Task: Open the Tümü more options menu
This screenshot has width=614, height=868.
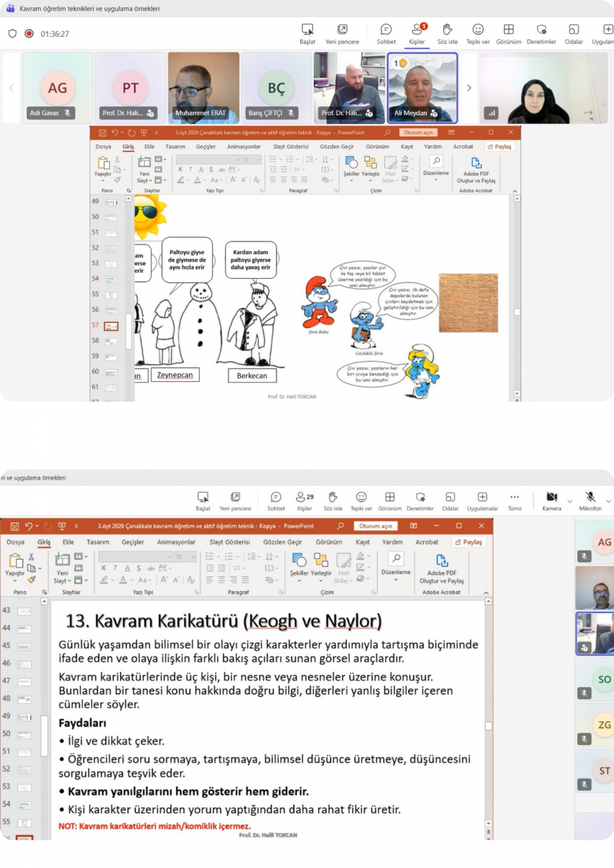Action: [514, 500]
